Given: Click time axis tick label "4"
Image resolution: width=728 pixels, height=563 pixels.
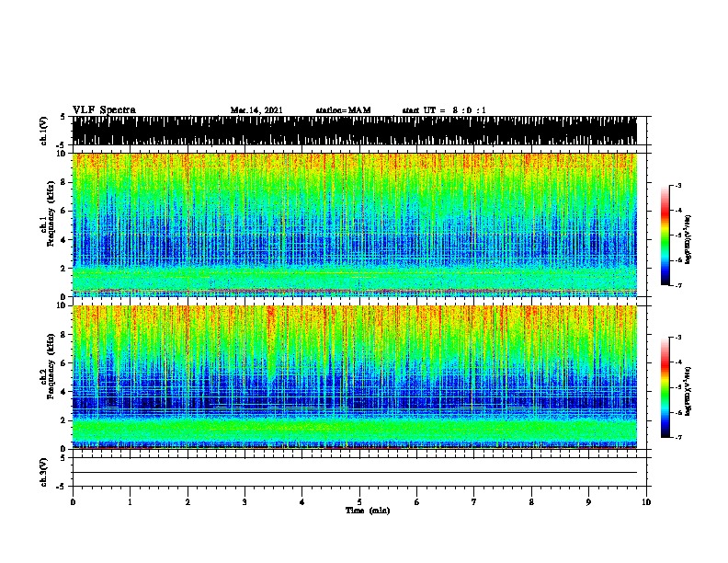Looking at the screenshot, I should tap(302, 502).
